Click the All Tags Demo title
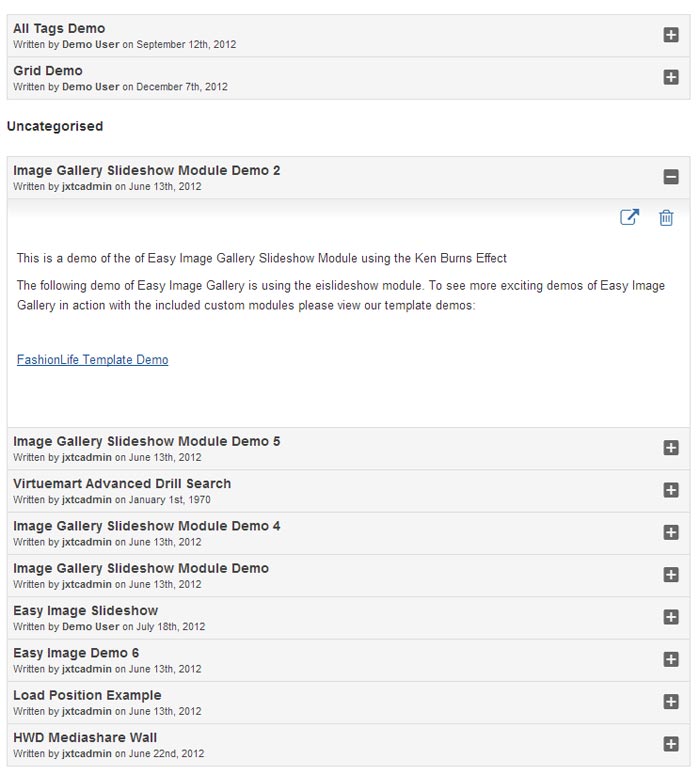 point(59,28)
